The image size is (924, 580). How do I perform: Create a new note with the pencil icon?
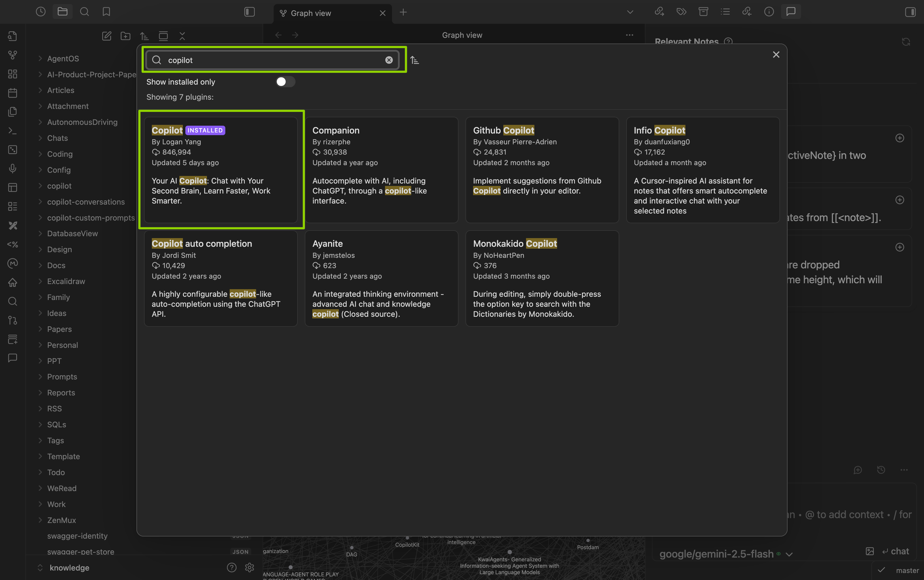tap(107, 36)
